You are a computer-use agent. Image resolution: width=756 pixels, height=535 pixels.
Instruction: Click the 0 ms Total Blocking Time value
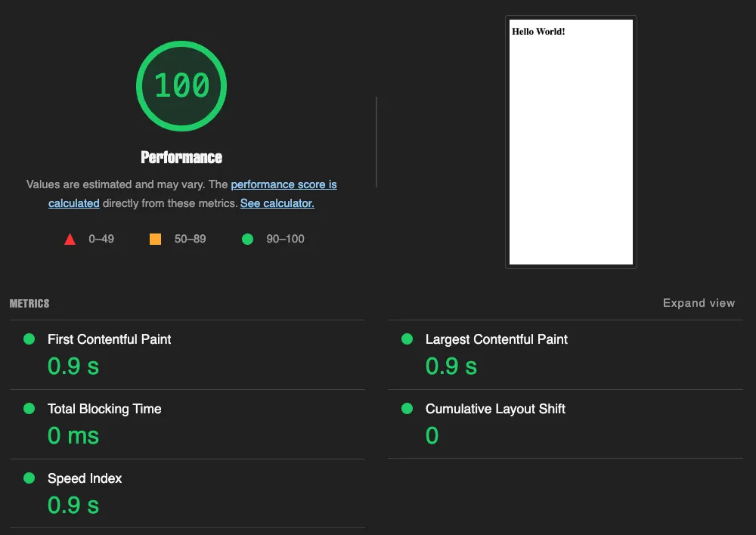click(x=73, y=436)
